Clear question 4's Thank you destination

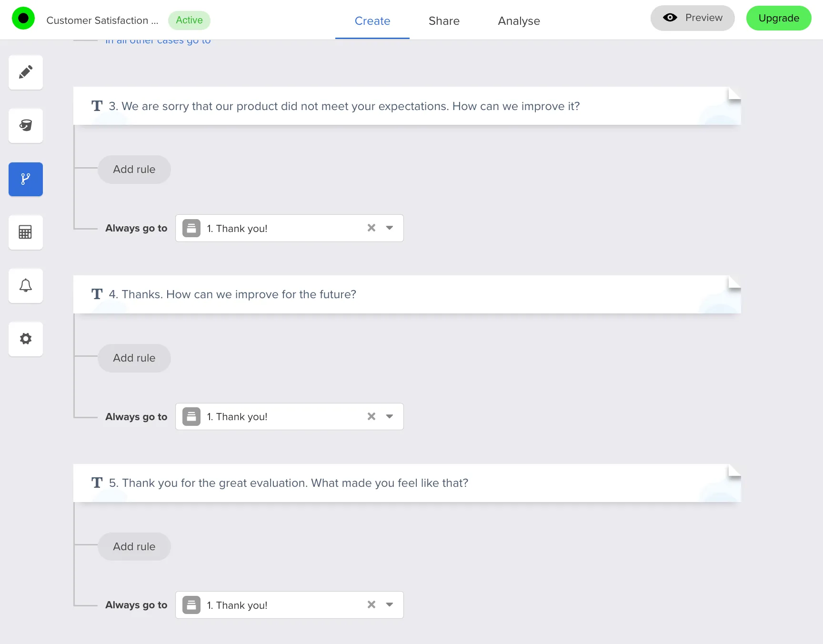pyautogui.click(x=371, y=417)
